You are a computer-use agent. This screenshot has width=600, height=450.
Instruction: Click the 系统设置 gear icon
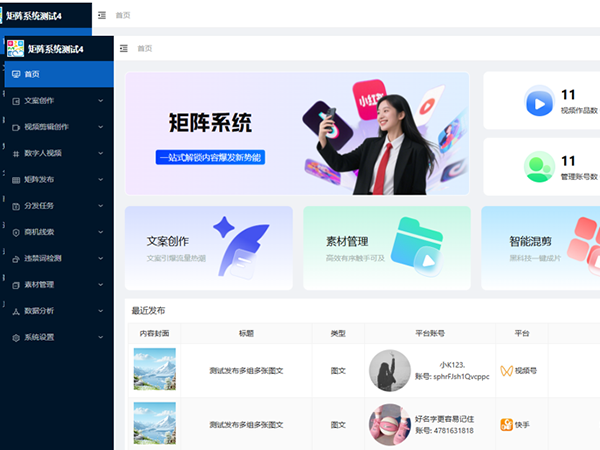pos(15,337)
